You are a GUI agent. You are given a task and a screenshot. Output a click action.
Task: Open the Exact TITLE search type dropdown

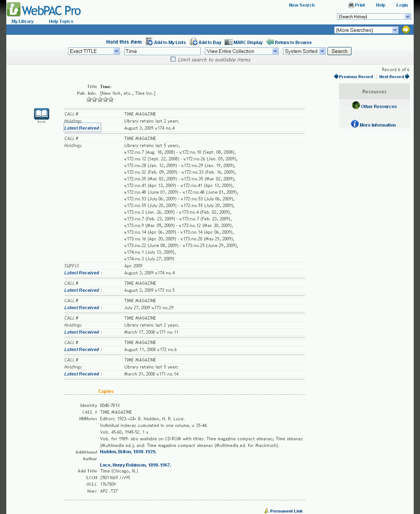(94, 51)
